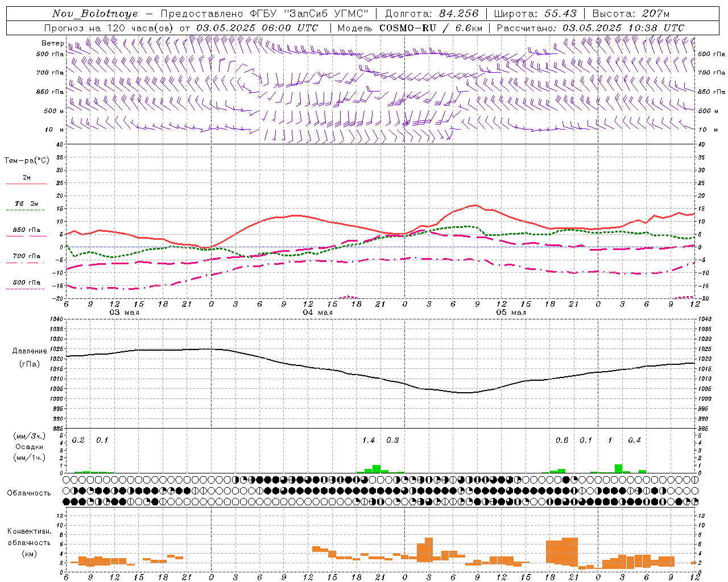Click the Ветер panel label
Screen dimensions: 728x582
(x=52, y=43)
